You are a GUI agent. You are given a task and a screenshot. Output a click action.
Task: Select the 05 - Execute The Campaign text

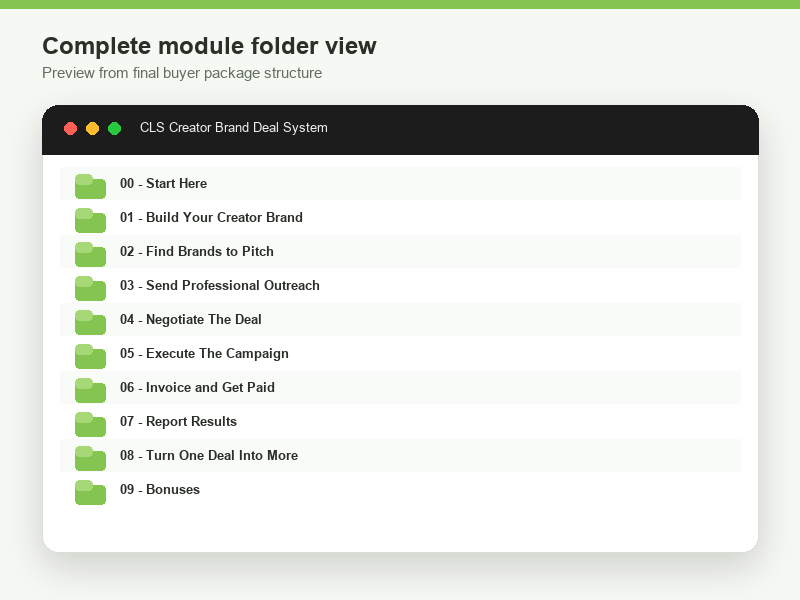click(204, 354)
